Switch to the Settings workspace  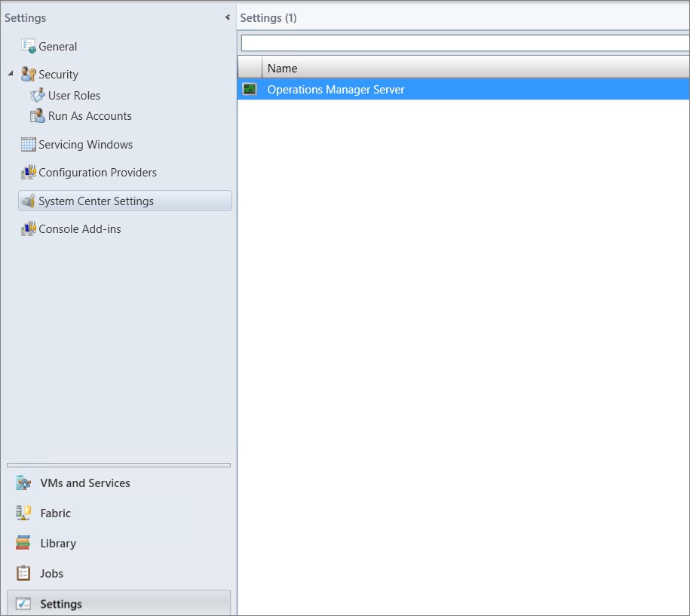click(119, 603)
